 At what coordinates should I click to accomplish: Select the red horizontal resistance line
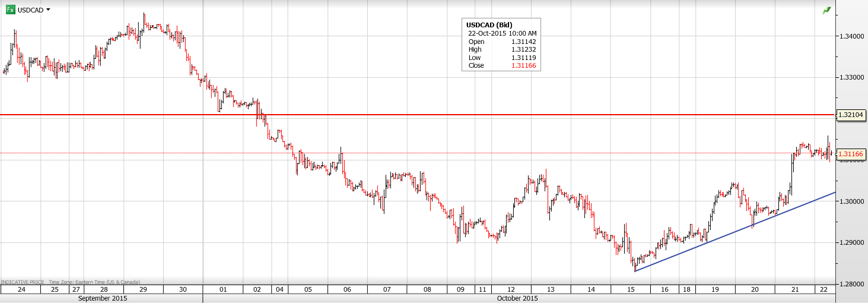pos(415,115)
